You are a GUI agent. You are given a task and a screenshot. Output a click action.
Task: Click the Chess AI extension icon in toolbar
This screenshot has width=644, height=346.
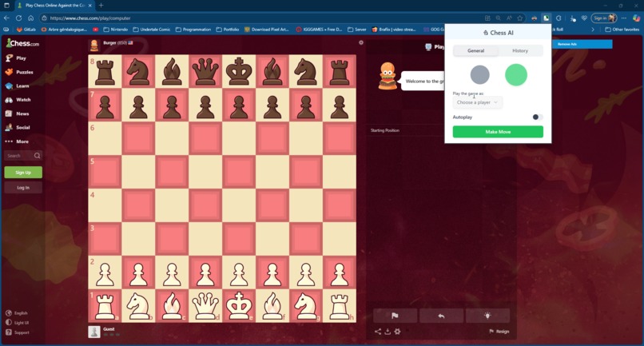tap(546, 18)
